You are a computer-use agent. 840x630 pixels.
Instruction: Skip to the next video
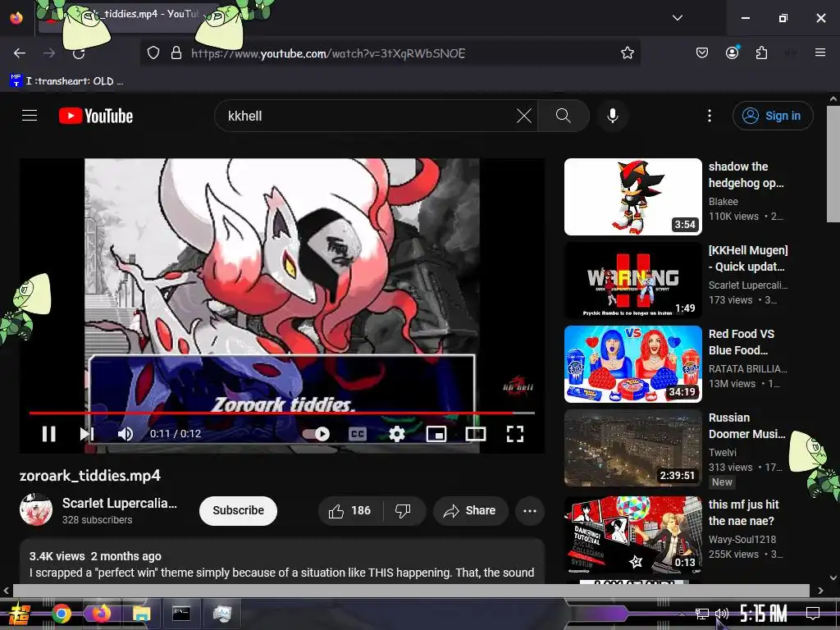click(87, 433)
